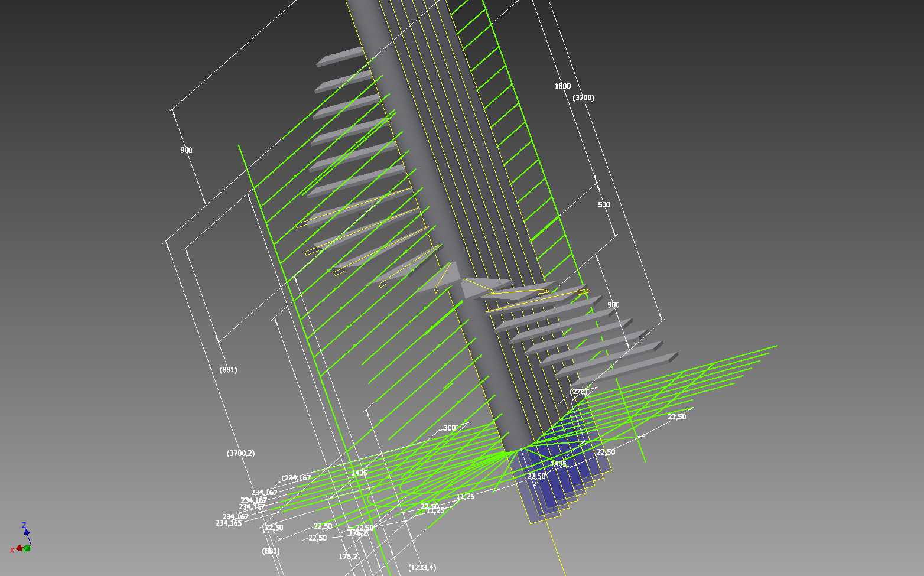This screenshot has width=924, height=576.
Task: Select the 300 dimension value
Action: pos(449,428)
